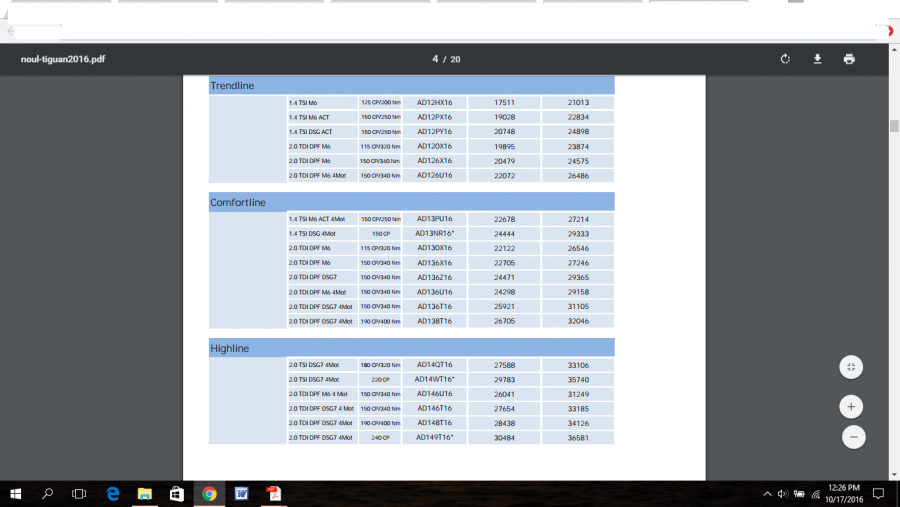Switch to Word in the taskbar
The width and height of the screenshot is (900, 507).
tap(241, 493)
